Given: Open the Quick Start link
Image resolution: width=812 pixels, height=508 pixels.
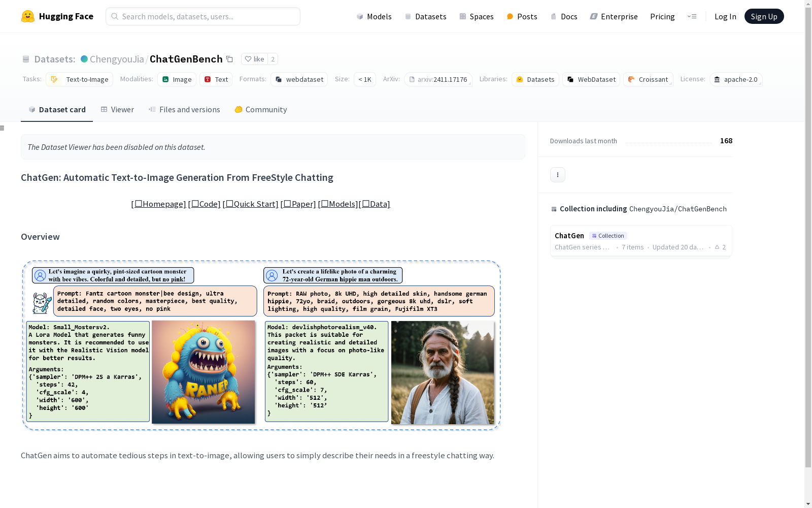Looking at the screenshot, I should point(251,204).
